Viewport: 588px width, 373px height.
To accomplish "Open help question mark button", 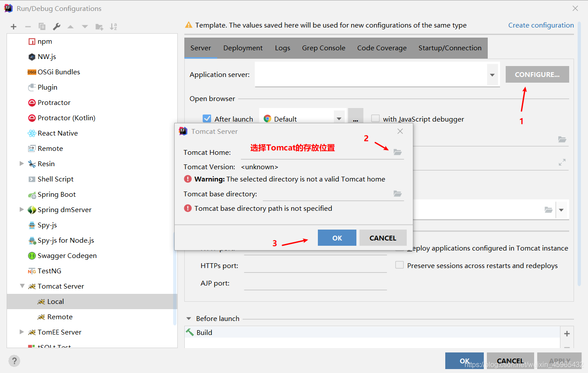I will pyautogui.click(x=14, y=361).
